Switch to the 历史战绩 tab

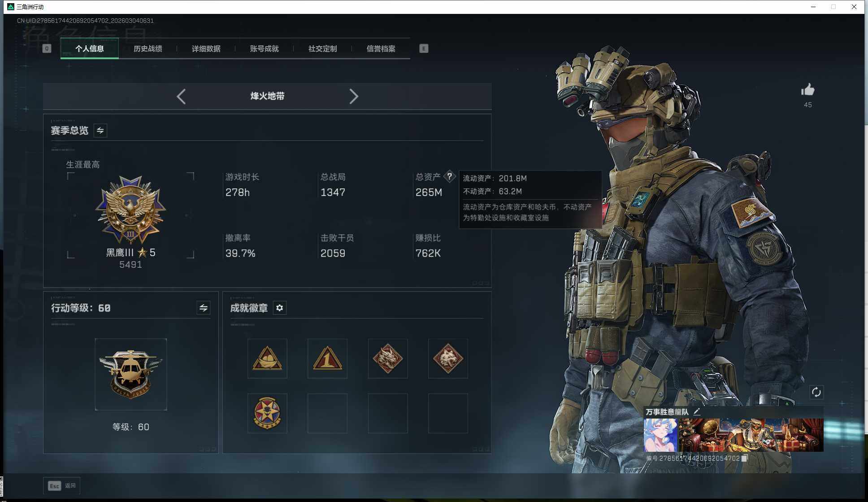click(x=148, y=48)
